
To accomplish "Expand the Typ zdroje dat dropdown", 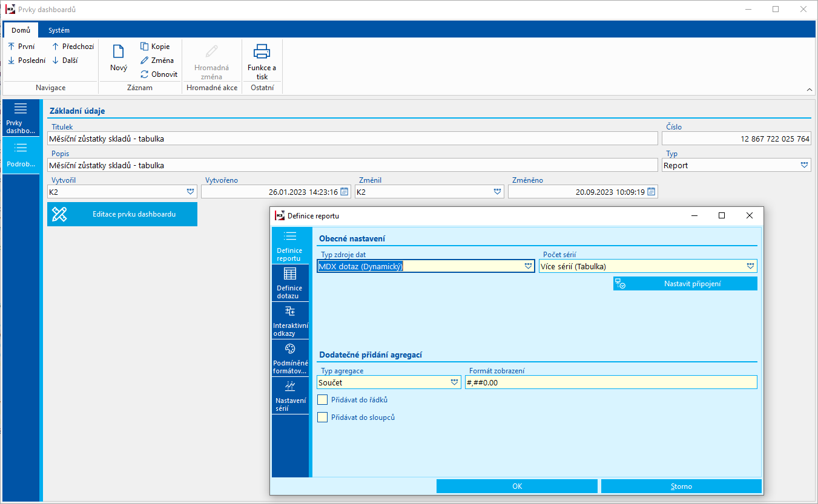I will pyautogui.click(x=529, y=266).
